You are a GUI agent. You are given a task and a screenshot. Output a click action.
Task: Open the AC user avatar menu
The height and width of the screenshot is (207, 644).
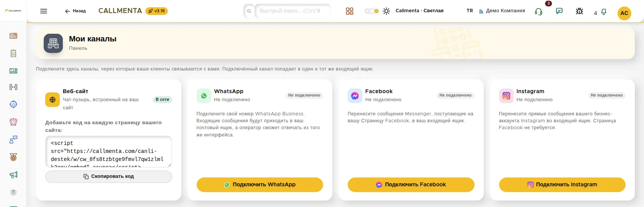coord(624,13)
